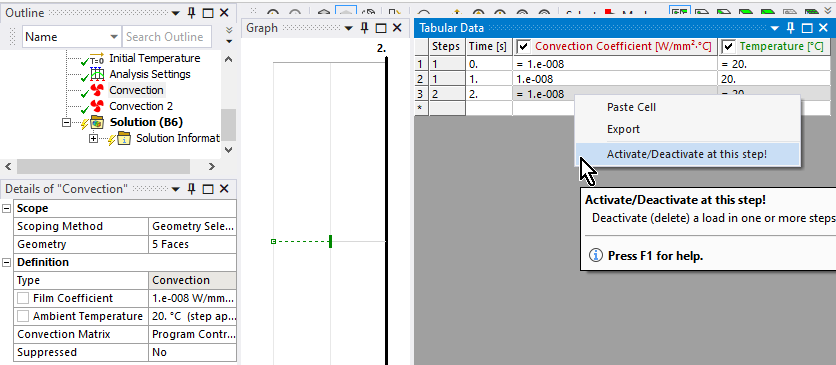Screen dimensions: 836x365
Task: Toggle auto-hide pin on Graph pane
Action: coord(365,28)
